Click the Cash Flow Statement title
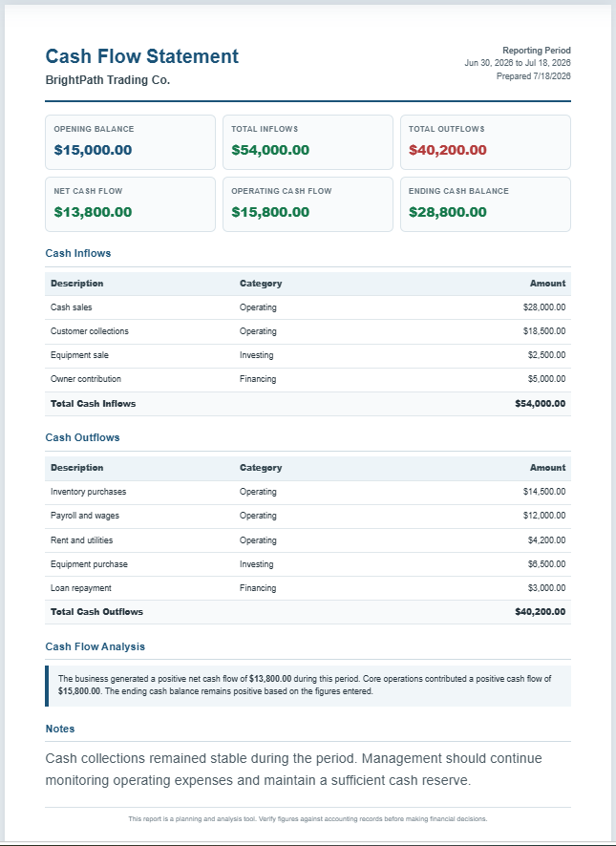This screenshot has height=846, width=616. [x=142, y=56]
